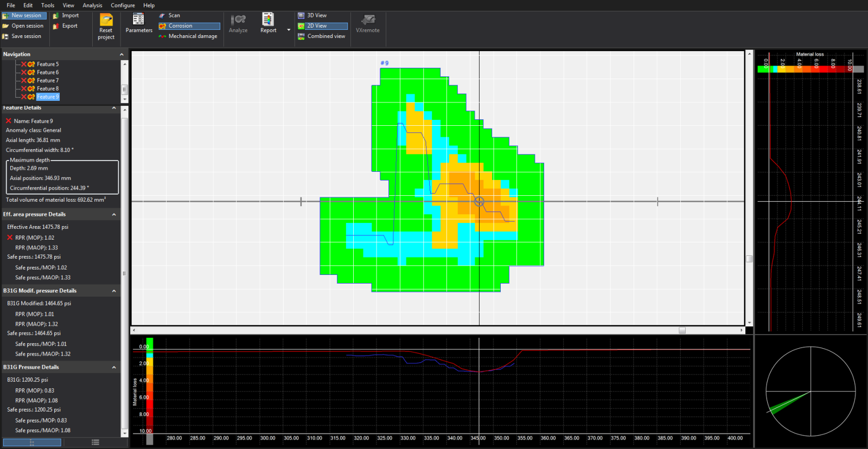Collapse Eff. area pressure Details section
The height and width of the screenshot is (449, 868).
(x=114, y=215)
